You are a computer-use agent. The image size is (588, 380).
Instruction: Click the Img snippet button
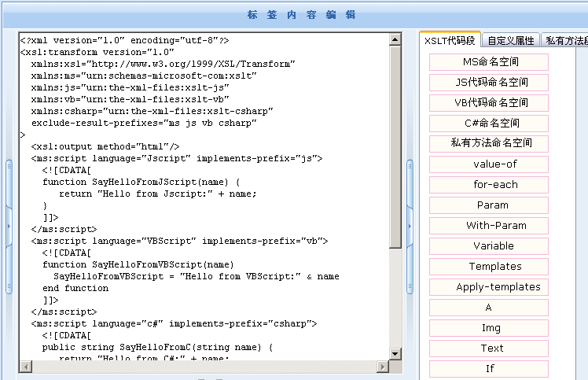pos(489,328)
